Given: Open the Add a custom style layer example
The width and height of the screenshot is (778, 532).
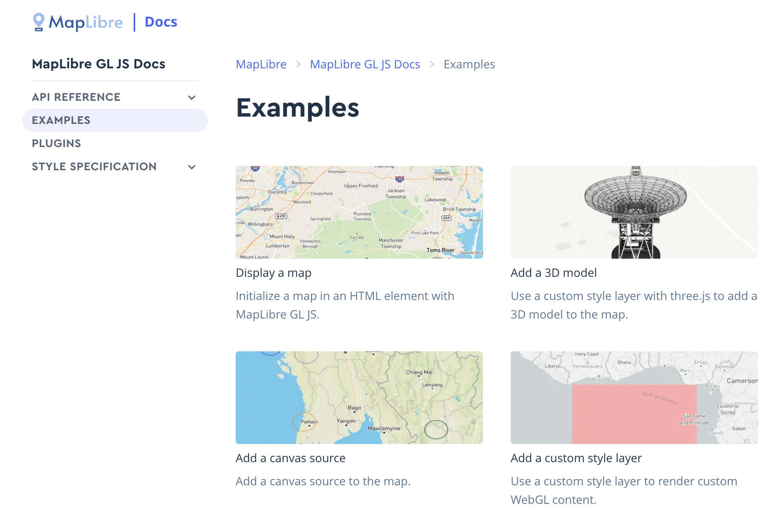Looking at the screenshot, I should click(576, 458).
